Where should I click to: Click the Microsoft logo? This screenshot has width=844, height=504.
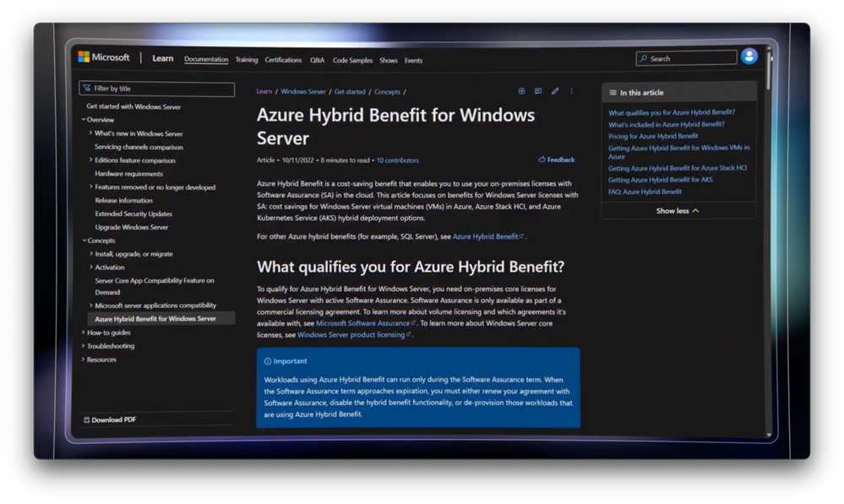coord(104,57)
